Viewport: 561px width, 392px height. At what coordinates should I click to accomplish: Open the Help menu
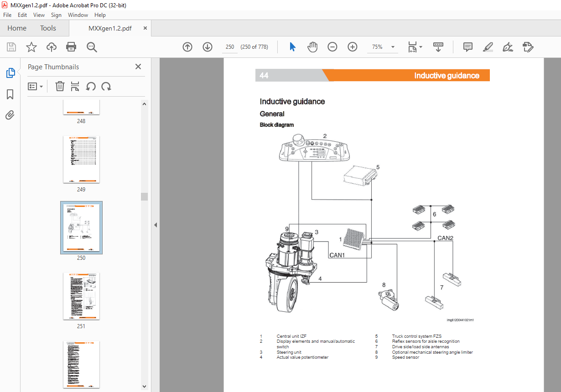point(100,15)
